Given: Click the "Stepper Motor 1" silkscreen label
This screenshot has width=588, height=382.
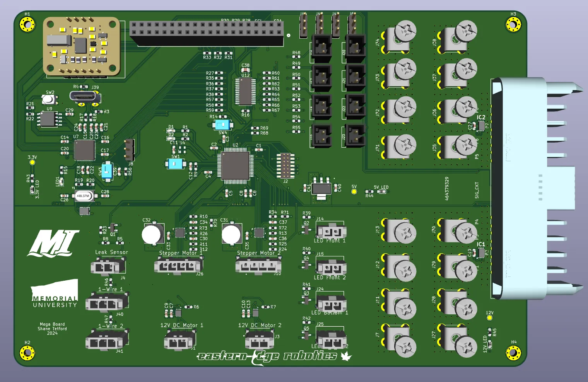Looking at the screenshot, I should click(180, 253).
